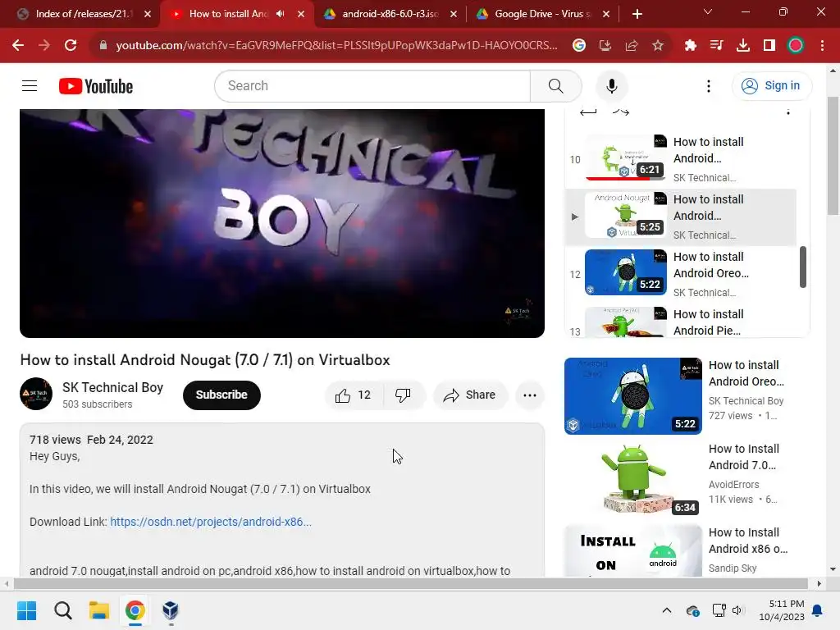
Task: View site information lock icon
Action: tap(103, 46)
